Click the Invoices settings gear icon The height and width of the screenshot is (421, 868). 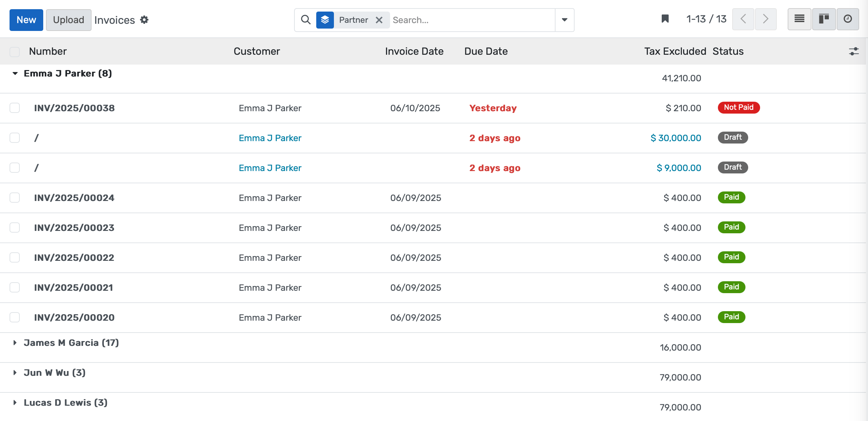click(144, 20)
